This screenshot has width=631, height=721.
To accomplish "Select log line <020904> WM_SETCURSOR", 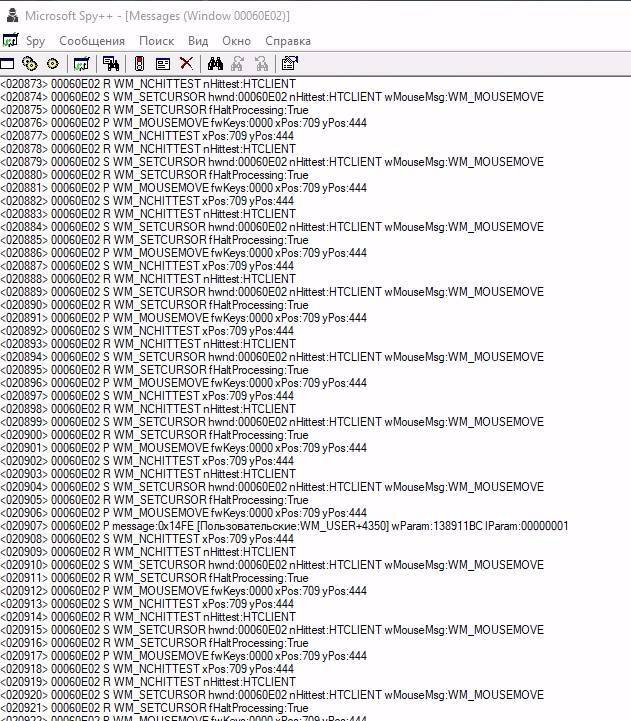I will pos(272,487).
